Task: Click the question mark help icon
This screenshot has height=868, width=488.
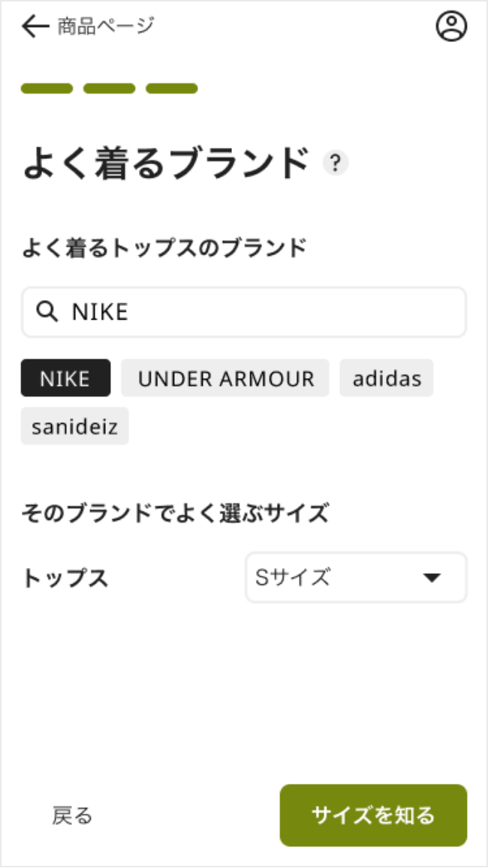Action: click(336, 163)
